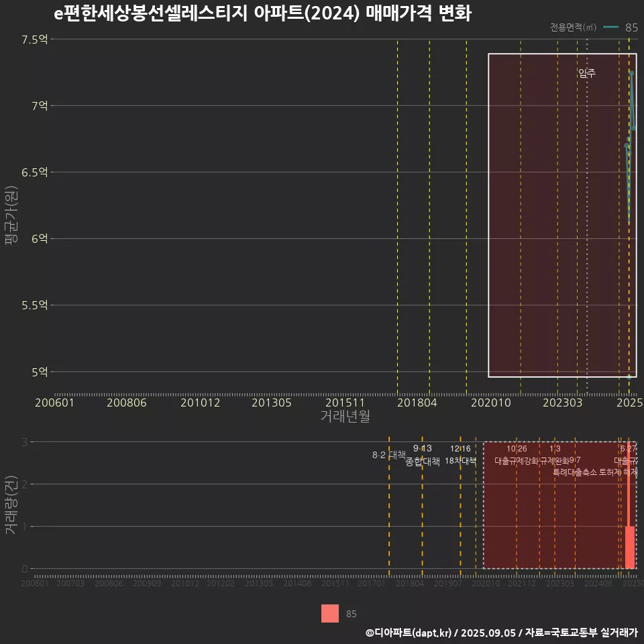Image resolution: width=644 pixels, height=644 pixels.
Task: Click the '6.5억' y-axis label
Action: point(35,172)
